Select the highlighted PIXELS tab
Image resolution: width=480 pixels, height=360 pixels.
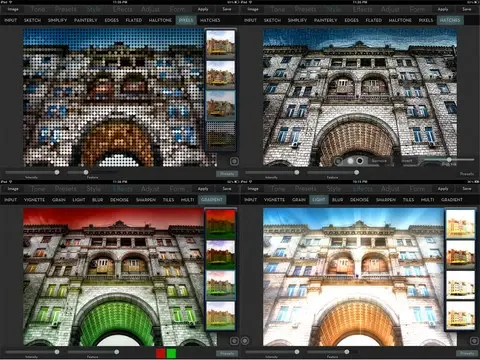[186, 20]
